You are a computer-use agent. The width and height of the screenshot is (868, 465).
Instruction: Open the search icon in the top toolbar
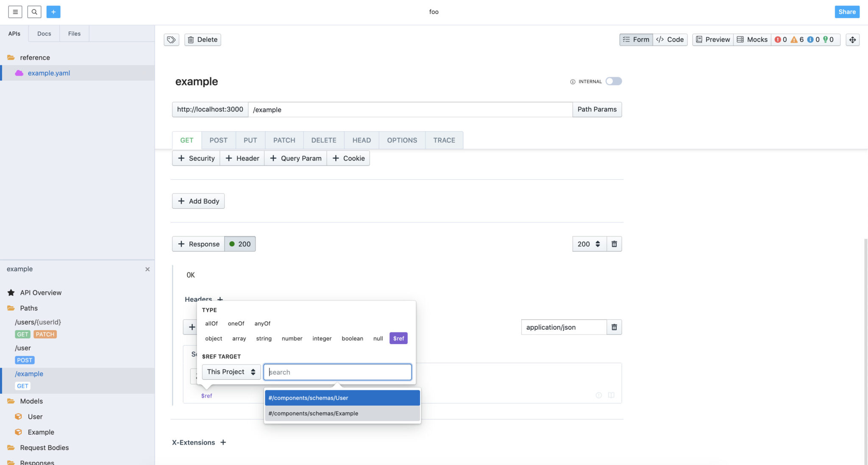(x=34, y=12)
